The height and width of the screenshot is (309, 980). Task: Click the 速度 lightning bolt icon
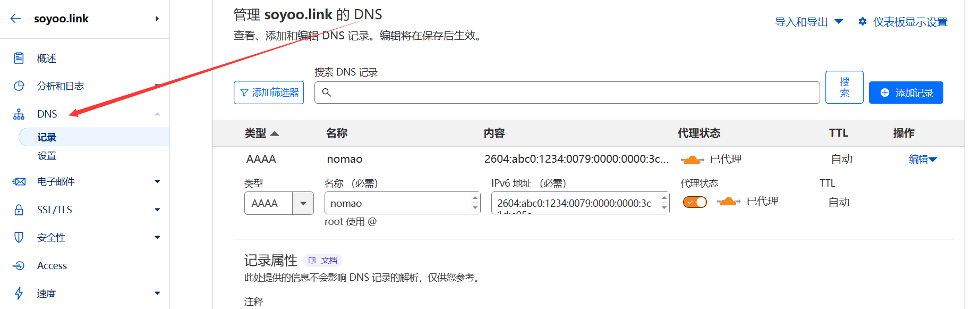[19, 293]
